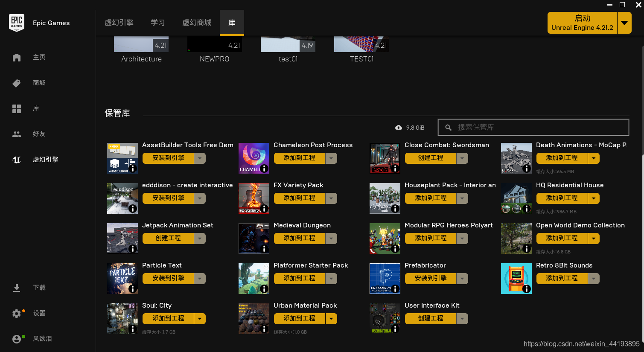Show info for HQ Residential House

[x=527, y=209]
